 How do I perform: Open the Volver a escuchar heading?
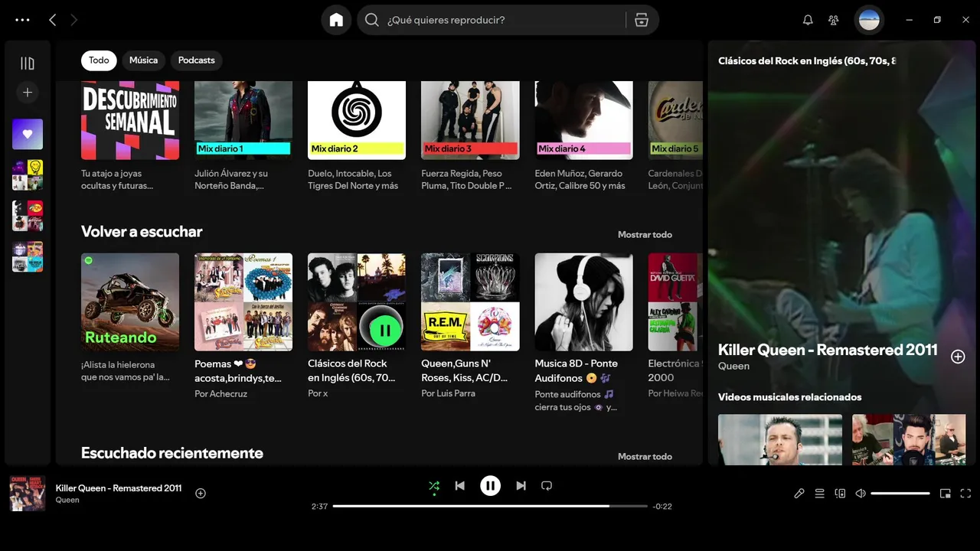(x=142, y=232)
